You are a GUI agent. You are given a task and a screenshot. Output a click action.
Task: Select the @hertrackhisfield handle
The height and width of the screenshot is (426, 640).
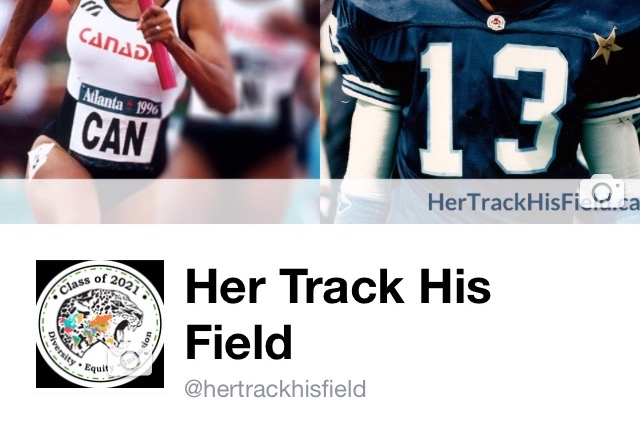(x=275, y=389)
